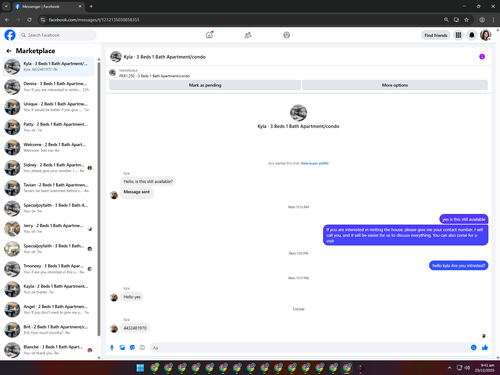This screenshot has height=375, width=500.
Task: Open the Friends icon in top navigation
Action: tap(248, 35)
